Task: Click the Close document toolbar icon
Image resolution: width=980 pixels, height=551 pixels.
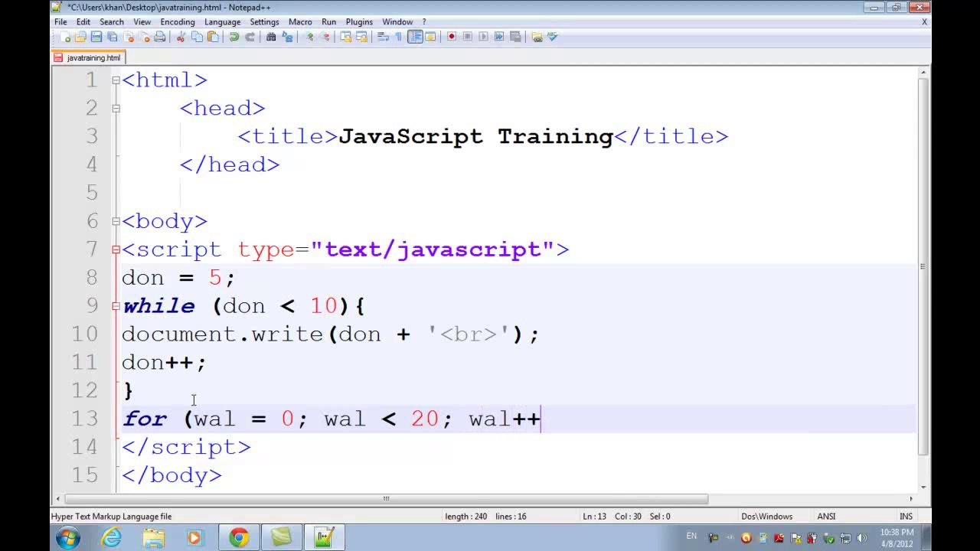Action: click(x=128, y=37)
